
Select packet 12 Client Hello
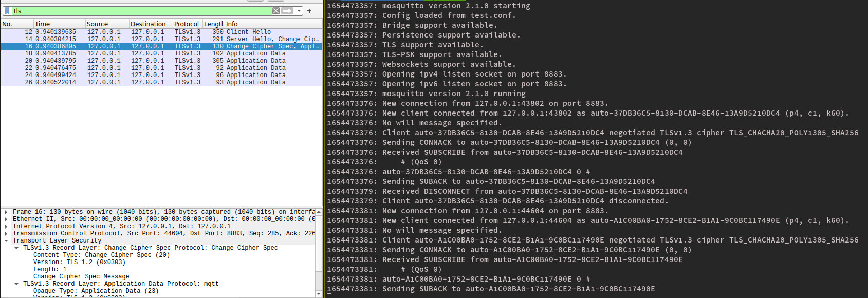161,32
